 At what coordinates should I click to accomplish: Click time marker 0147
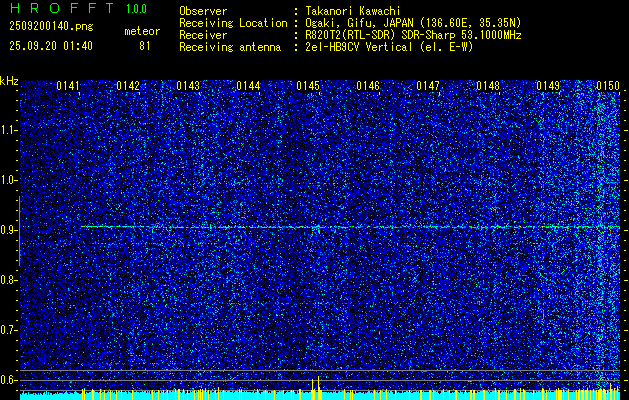[x=428, y=86]
